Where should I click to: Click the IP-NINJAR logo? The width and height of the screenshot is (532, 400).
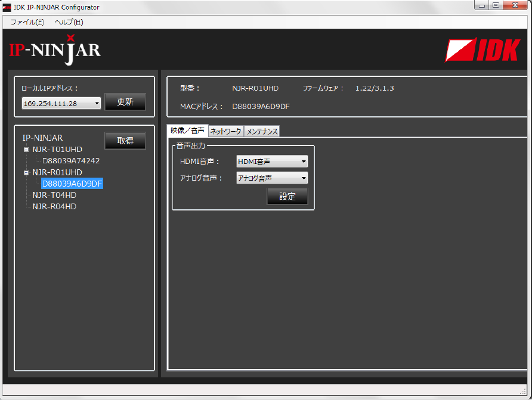click(x=55, y=51)
